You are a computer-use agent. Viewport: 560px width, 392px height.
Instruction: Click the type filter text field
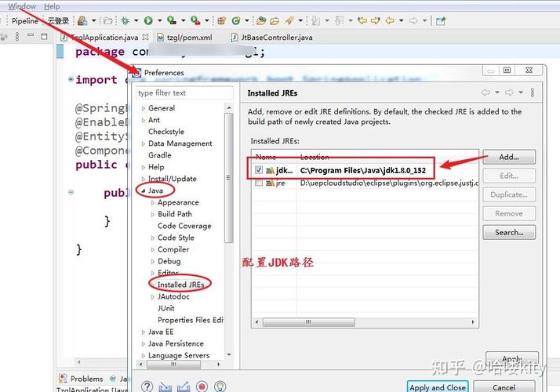[x=184, y=93]
